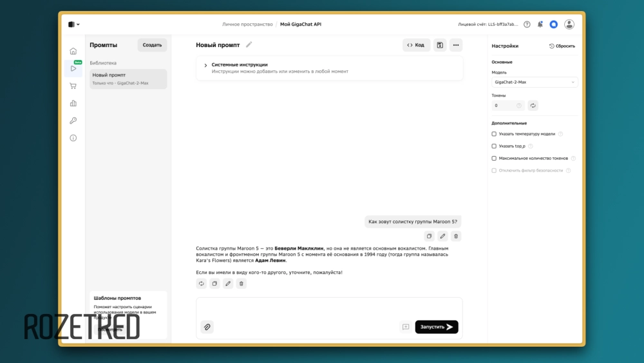Click the pencil icon next to Новый промпт
Image resolution: width=644 pixels, height=363 pixels.
(x=249, y=44)
